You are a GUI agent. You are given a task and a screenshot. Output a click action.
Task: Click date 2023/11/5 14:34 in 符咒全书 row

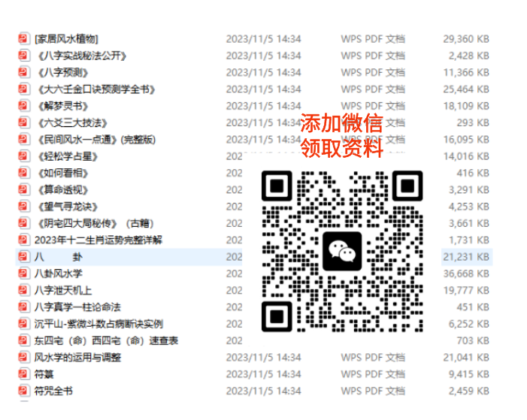coord(263,391)
